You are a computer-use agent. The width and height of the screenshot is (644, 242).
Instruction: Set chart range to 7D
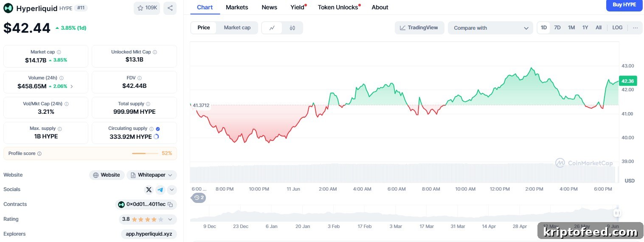(557, 28)
